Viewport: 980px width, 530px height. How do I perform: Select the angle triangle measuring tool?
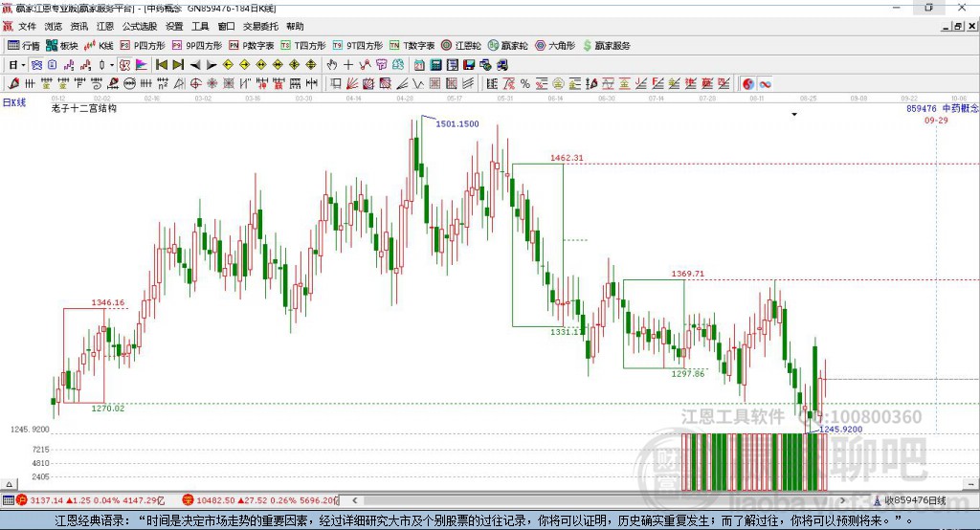coord(179,84)
